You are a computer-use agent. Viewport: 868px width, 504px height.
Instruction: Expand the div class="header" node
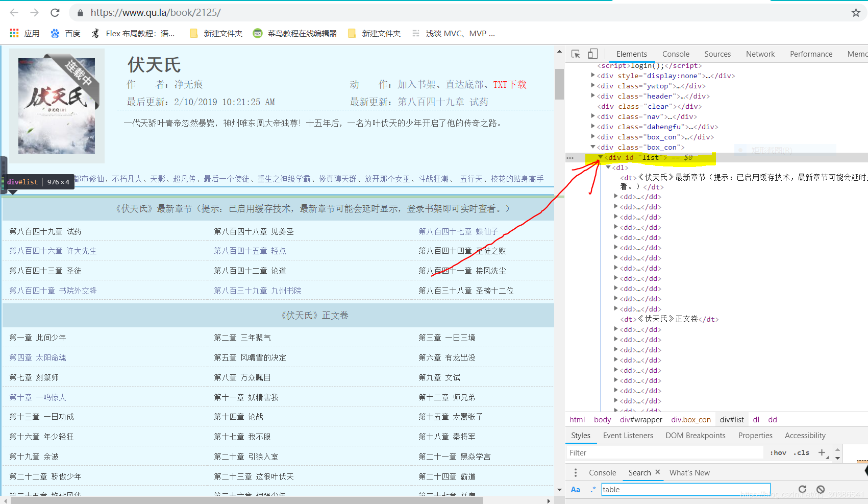coord(593,95)
